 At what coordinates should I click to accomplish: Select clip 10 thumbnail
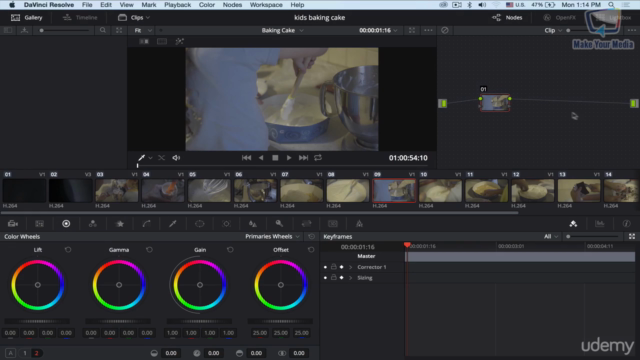coord(440,190)
